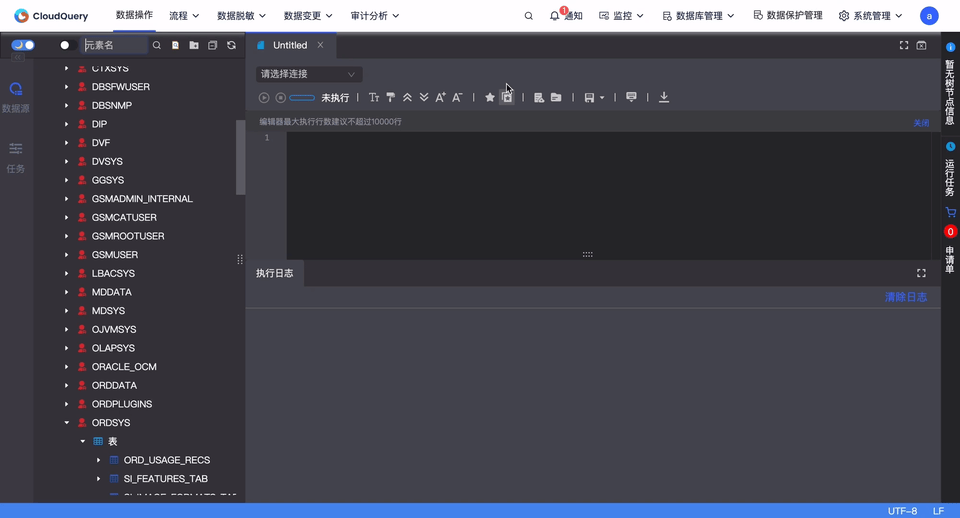Click the global search icon in the top bar
The image size is (960, 518).
tap(528, 16)
